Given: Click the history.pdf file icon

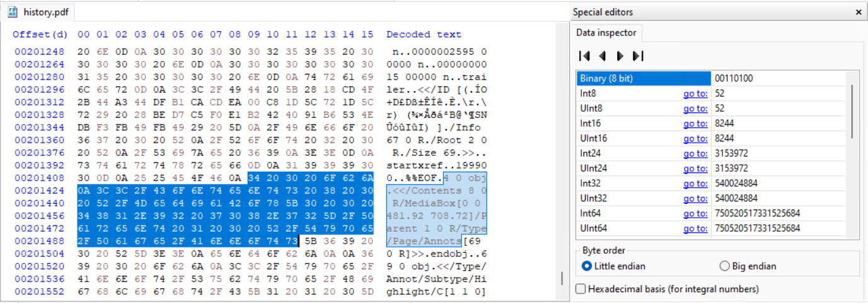Looking at the screenshot, I should point(12,11).
